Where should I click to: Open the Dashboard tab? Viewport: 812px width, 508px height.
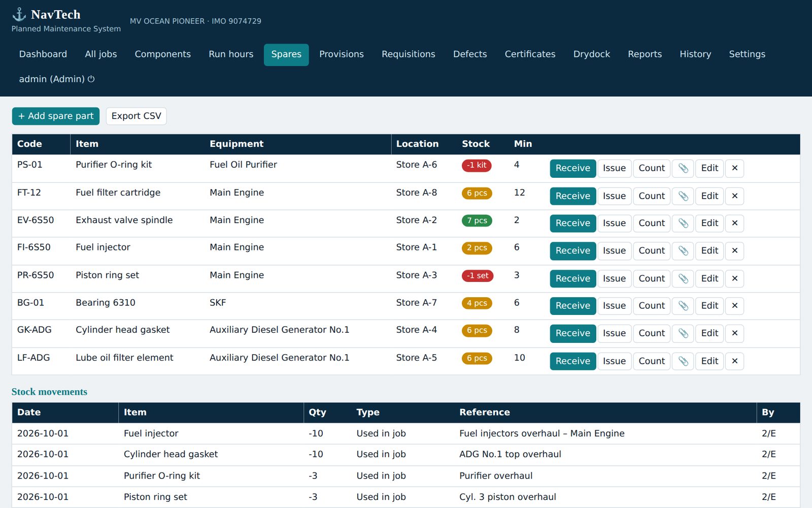[x=43, y=54]
